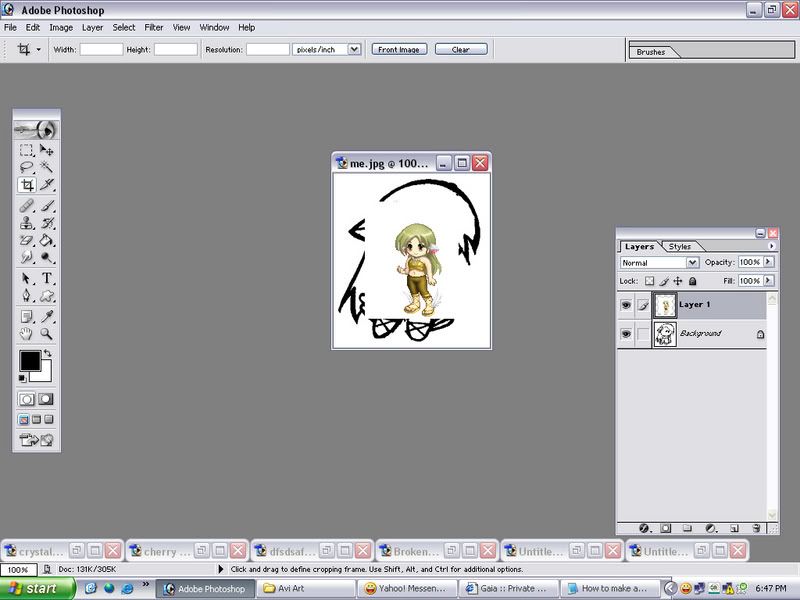This screenshot has height=600, width=800.
Task: Select the Crop tool in toolbox
Action: pyautogui.click(x=27, y=184)
